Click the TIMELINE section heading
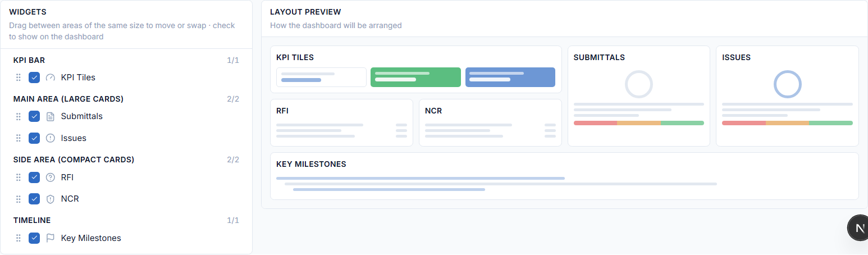 pyautogui.click(x=32, y=220)
